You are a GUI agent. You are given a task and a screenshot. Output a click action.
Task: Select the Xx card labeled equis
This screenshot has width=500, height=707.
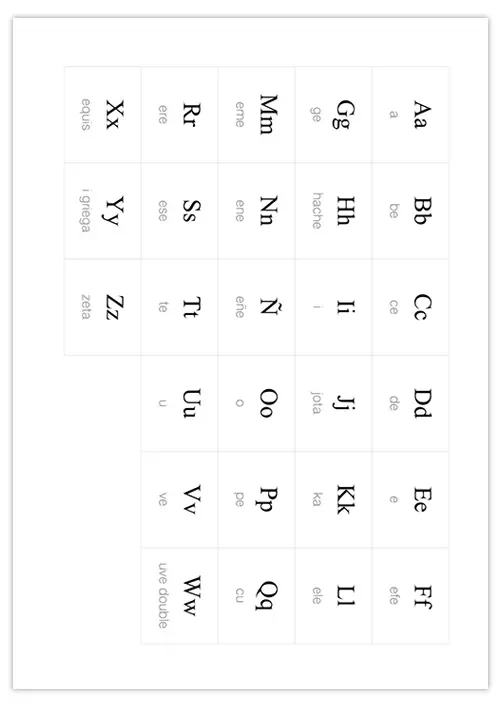103,115
